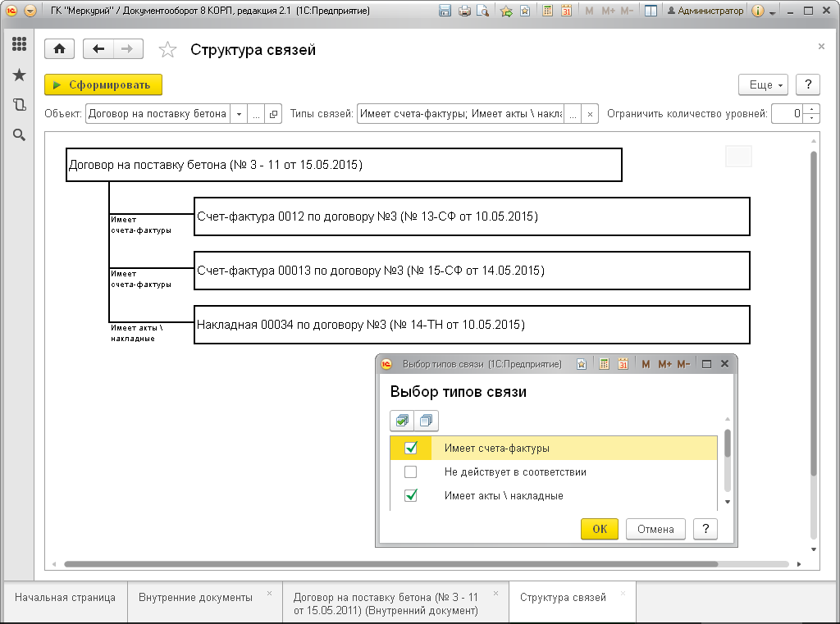Click the level limit number field
Screen dimensions: 840x624
pos(787,114)
